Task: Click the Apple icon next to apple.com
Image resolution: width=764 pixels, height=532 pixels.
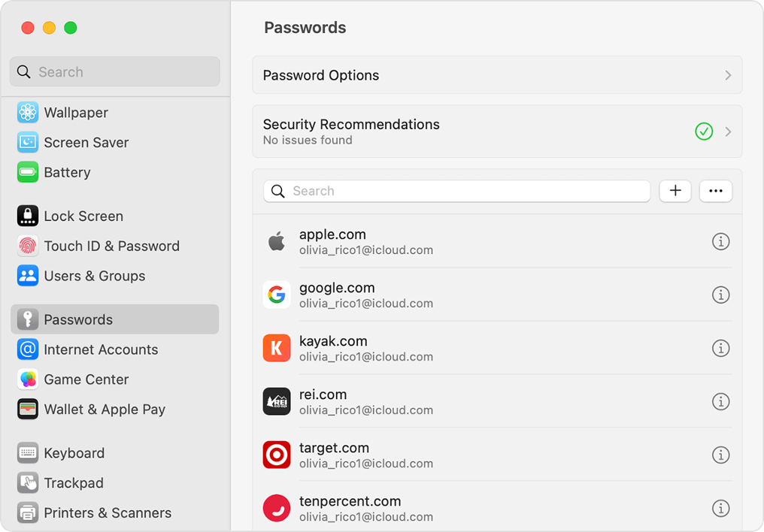Action: [277, 240]
